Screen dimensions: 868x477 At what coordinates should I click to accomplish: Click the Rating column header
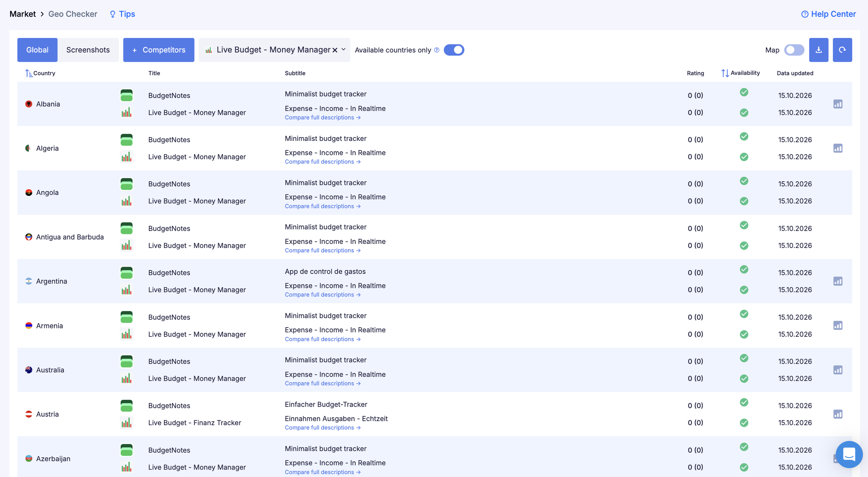(x=695, y=73)
